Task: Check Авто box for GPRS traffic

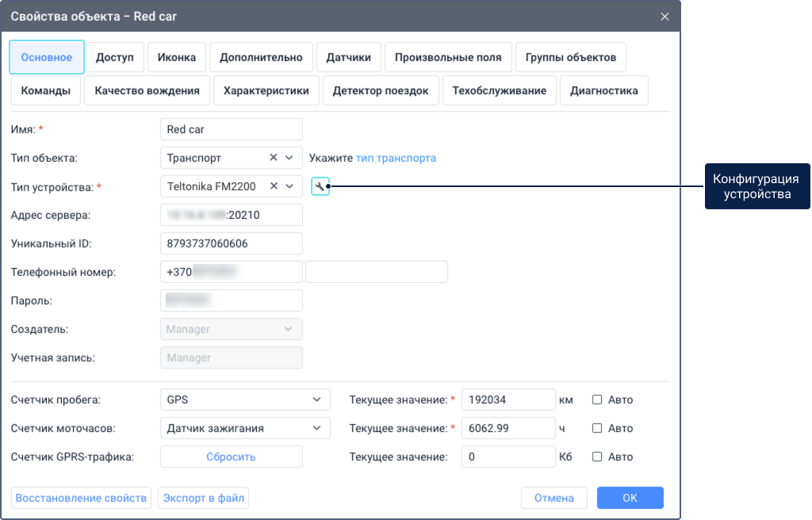Action: (597, 457)
